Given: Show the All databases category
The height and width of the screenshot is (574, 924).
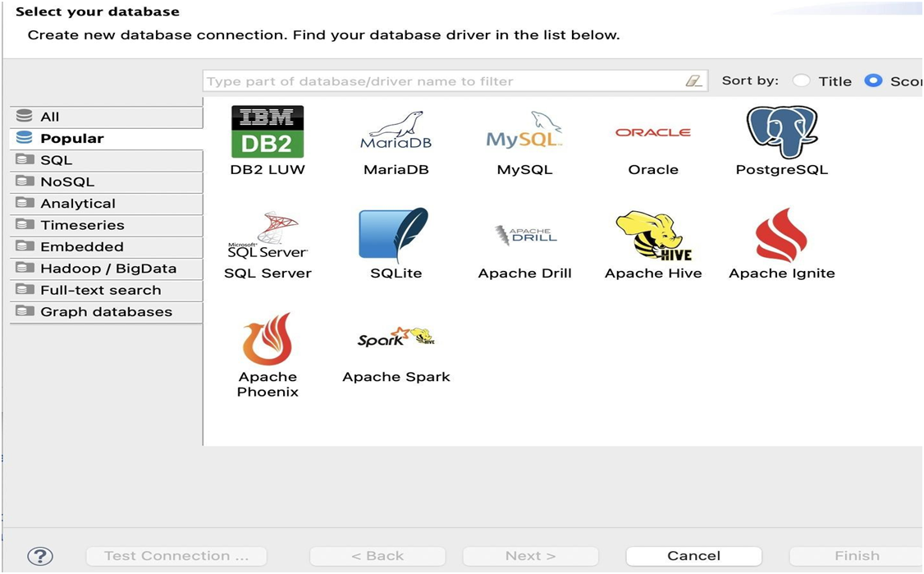Looking at the screenshot, I should [x=107, y=117].
